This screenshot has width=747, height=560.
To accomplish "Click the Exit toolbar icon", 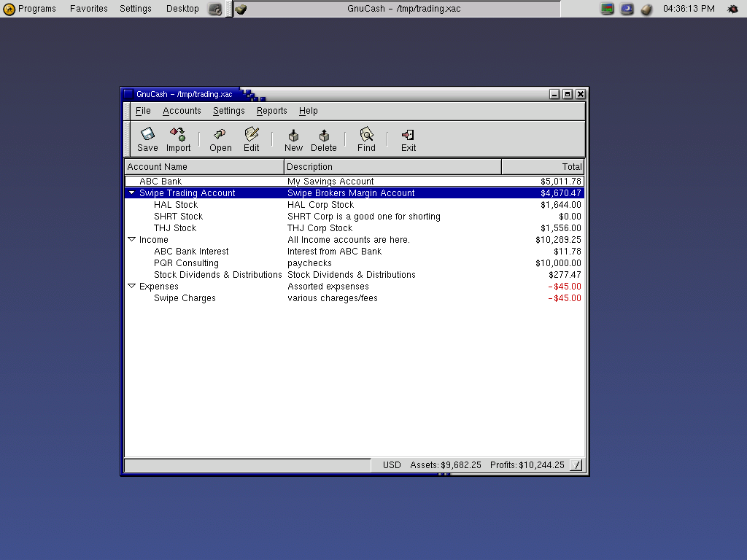I will click(409, 139).
